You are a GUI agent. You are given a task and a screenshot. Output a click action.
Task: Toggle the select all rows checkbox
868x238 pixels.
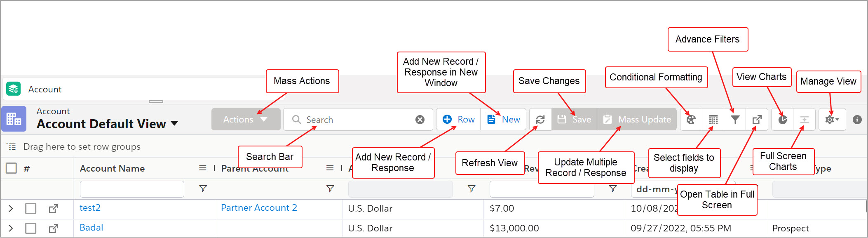[12, 168]
